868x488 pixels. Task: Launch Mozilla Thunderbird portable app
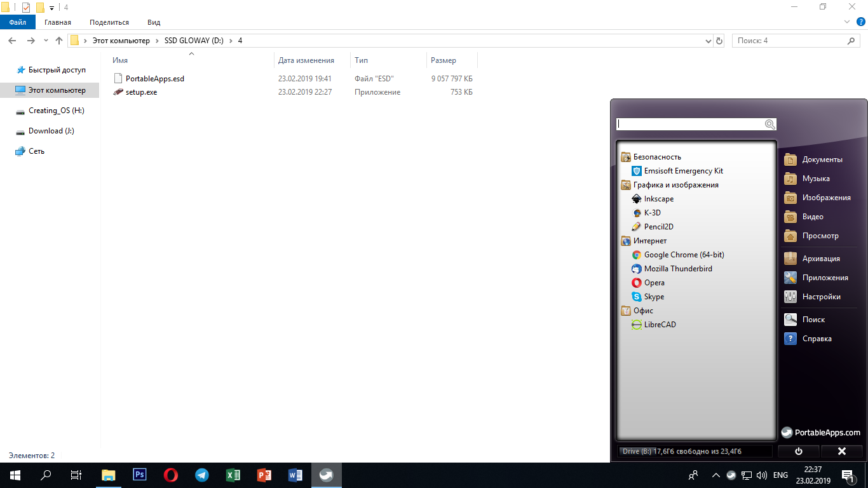(672, 269)
